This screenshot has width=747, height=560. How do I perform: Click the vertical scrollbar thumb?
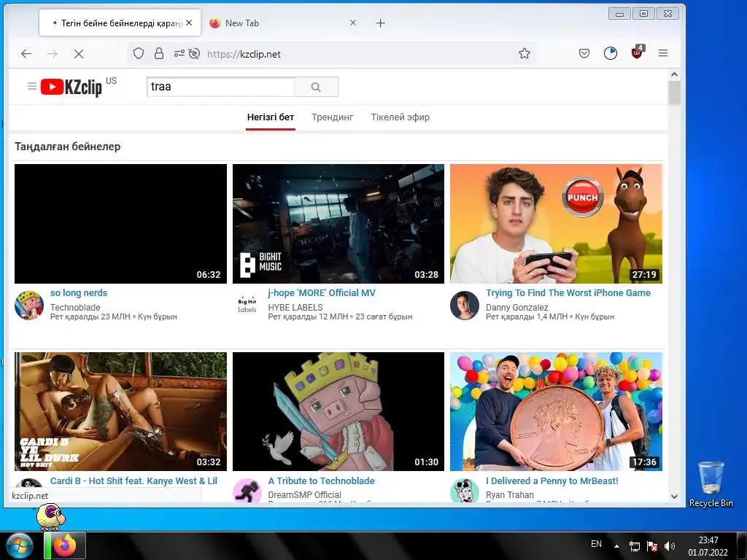point(674,93)
